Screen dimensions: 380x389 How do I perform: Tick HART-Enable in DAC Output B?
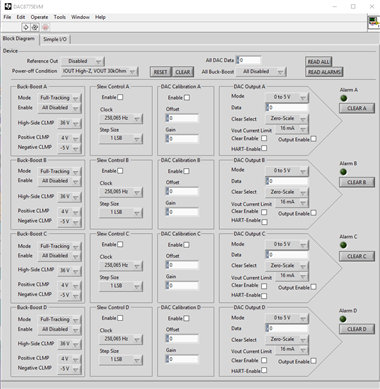(x=265, y=222)
